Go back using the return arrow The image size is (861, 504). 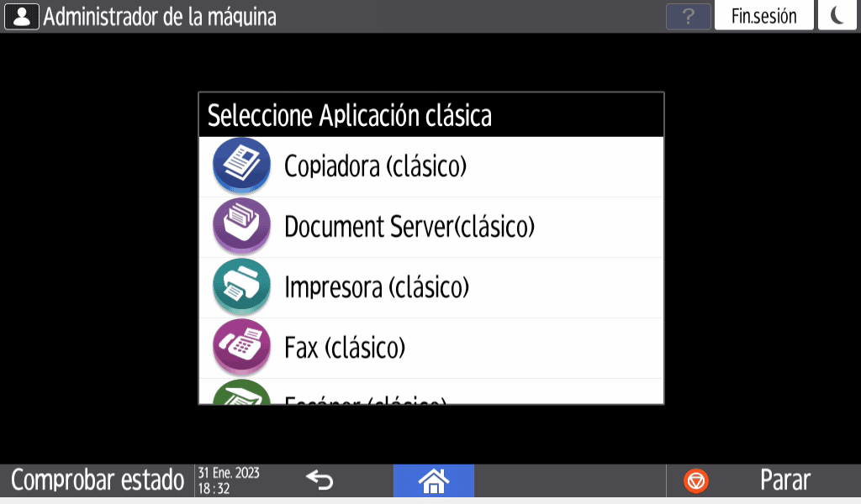(319, 480)
